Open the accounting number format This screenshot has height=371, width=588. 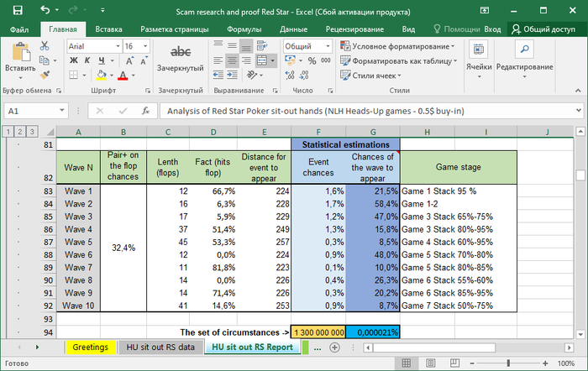pyautogui.click(x=290, y=60)
